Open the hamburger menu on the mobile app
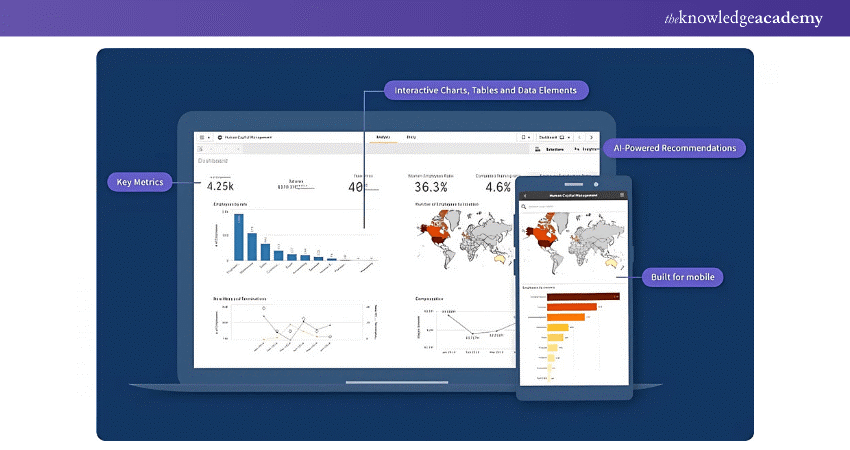The width and height of the screenshot is (850, 450). (x=622, y=195)
